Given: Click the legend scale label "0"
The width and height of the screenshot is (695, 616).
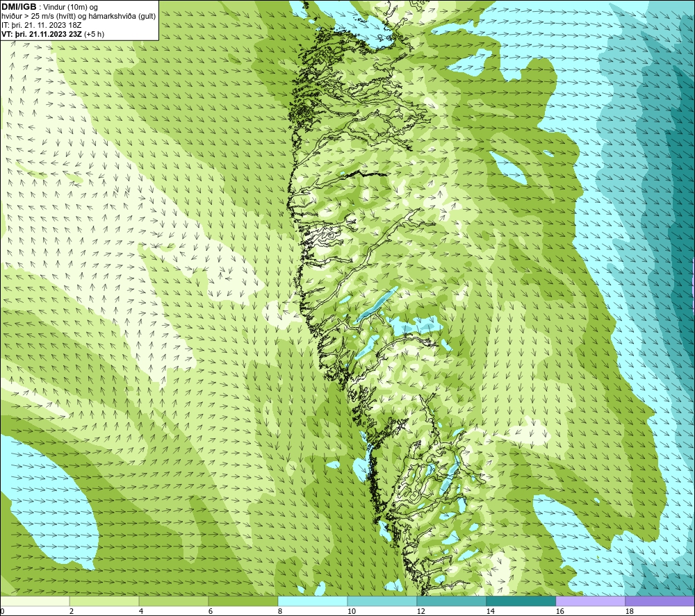Looking at the screenshot, I should pyautogui.click(x=3, y=612).
